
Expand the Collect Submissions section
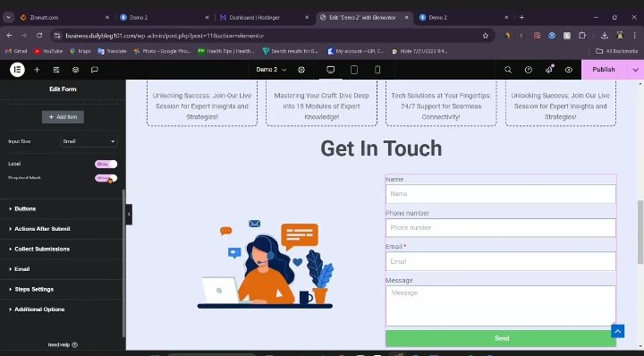click(62, 249)
